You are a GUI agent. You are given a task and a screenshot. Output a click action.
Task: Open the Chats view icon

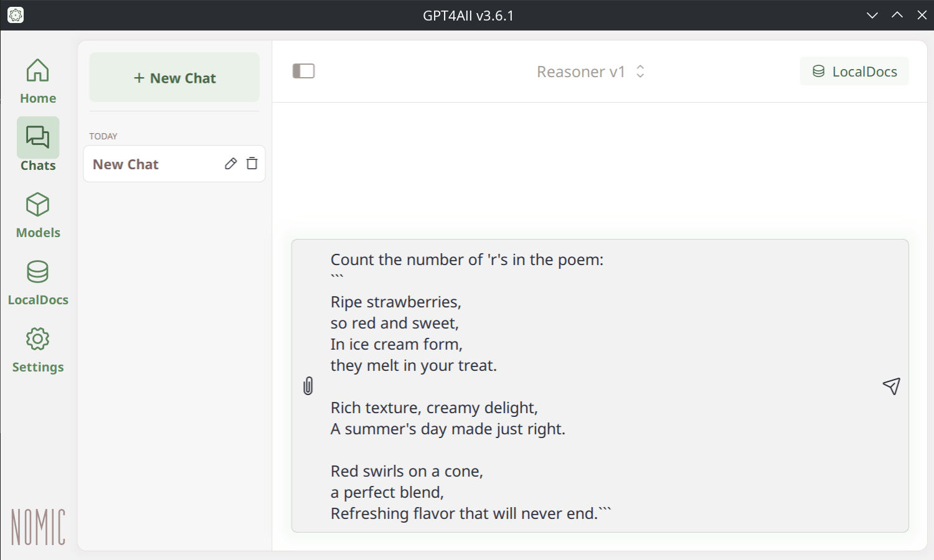[37, 137]
